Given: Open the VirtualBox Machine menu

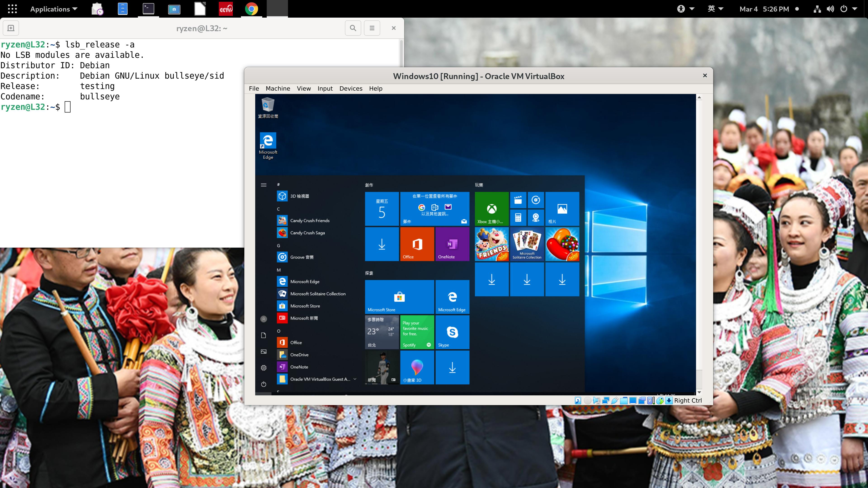Looking at the screenshot, I should click(x=278, y=89).
